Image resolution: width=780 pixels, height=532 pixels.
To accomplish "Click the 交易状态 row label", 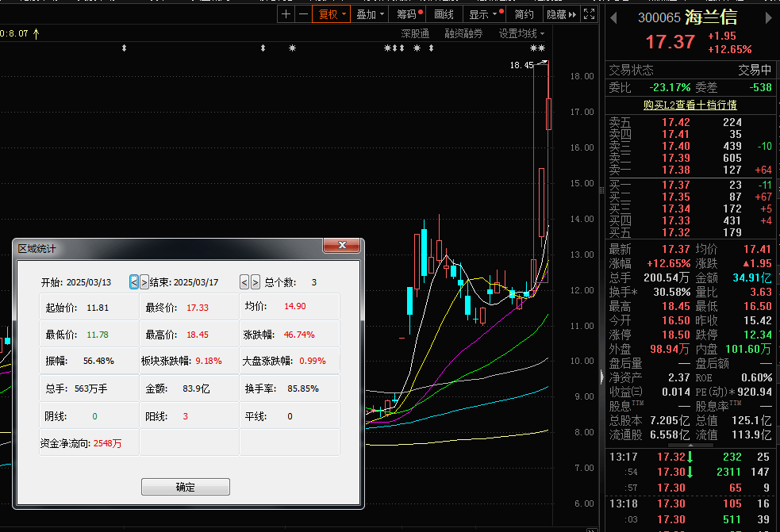I will coord(632,70).
